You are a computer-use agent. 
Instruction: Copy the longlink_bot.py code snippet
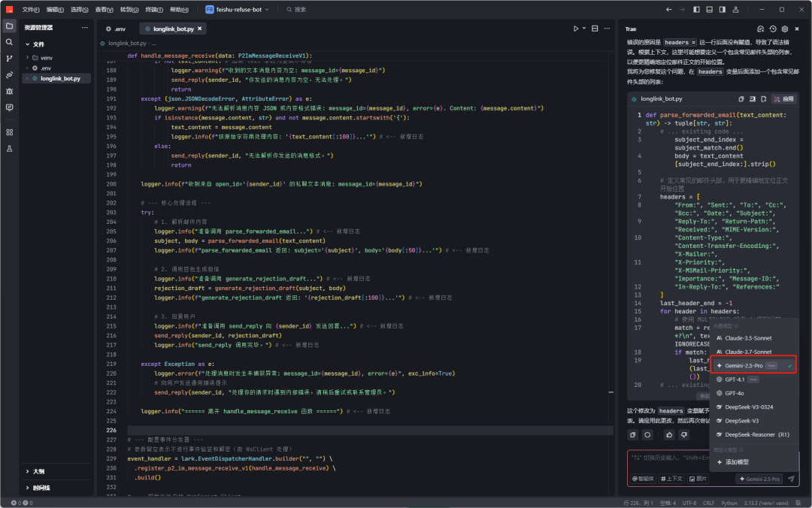click(x=741, y=98)
